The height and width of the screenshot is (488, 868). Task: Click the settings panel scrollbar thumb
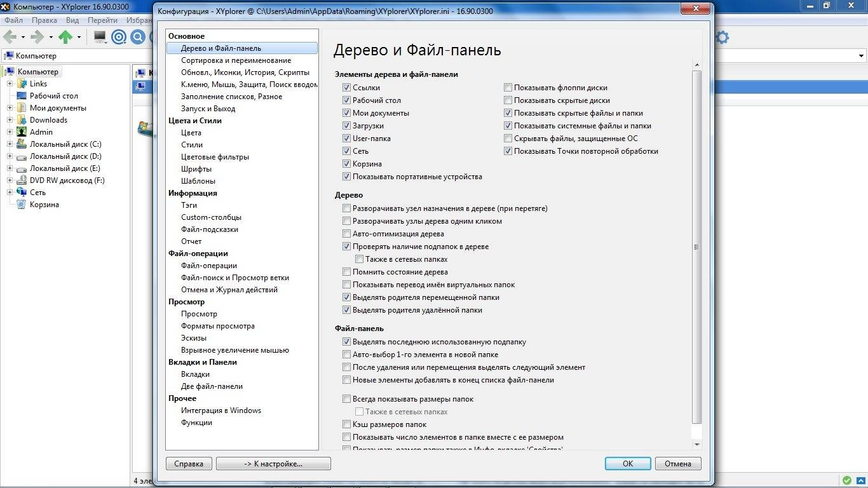[697, 247]
